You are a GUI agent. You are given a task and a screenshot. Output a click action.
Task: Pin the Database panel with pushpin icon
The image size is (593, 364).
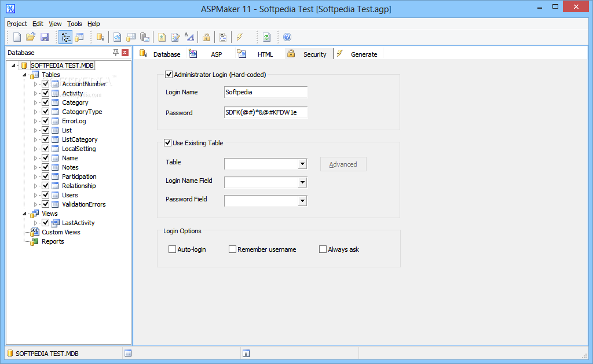tap(116, 53)
